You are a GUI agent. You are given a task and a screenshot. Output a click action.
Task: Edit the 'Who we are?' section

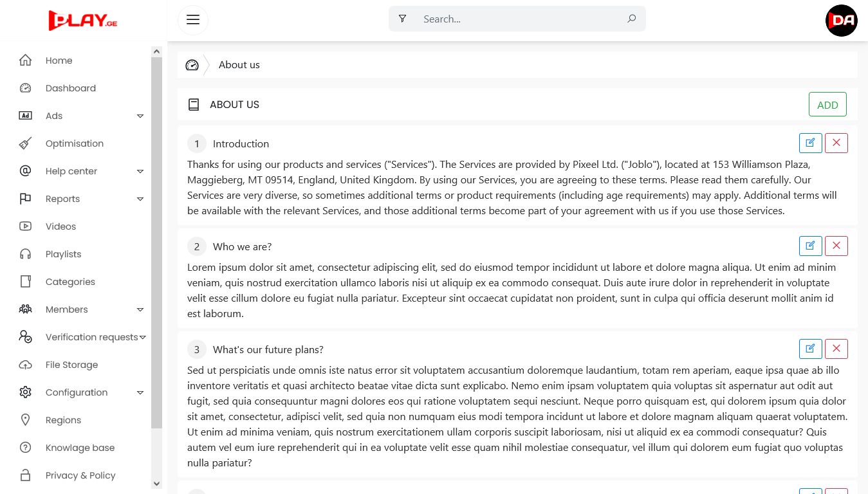click(x=810, y=246)
